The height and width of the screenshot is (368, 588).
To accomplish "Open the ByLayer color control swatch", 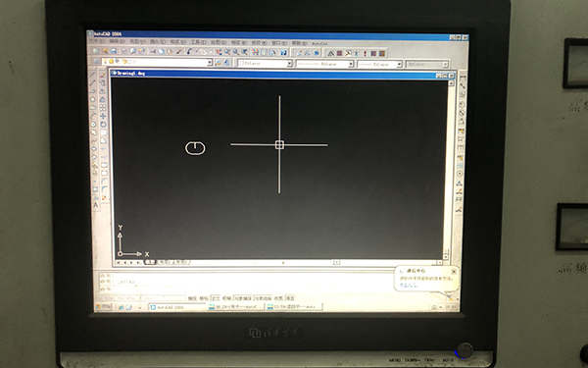I will (x=265, y=64).
